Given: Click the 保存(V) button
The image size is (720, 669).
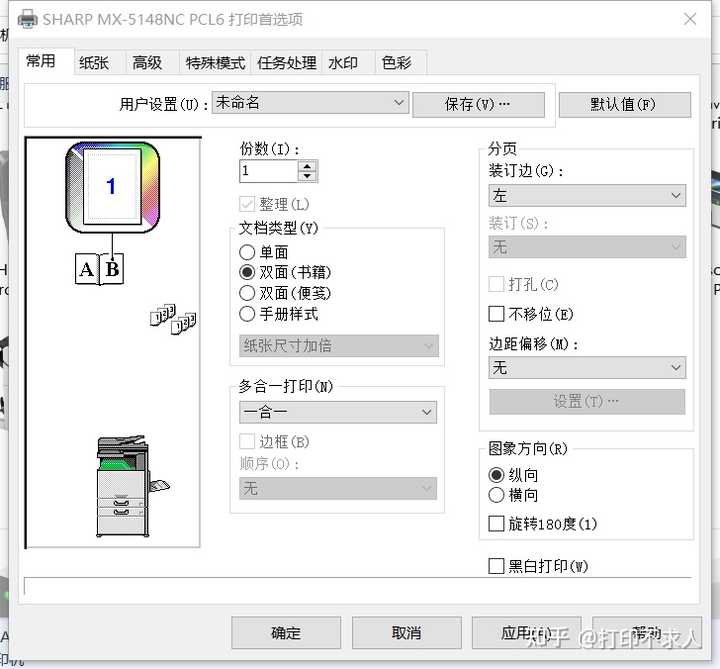Looking at the screenshot, I should point(478,105).
